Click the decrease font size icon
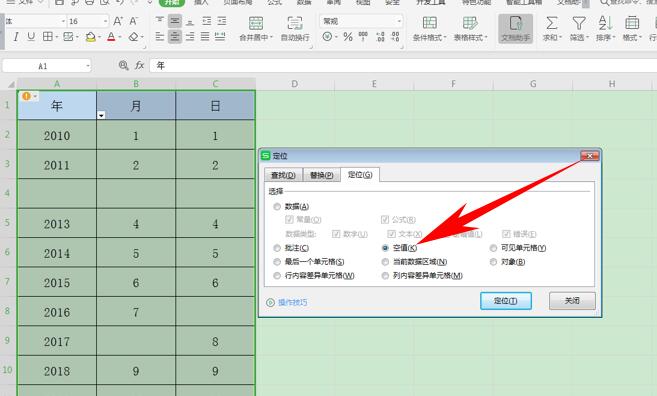This screenshot has height=396, width=657. (x=133, y=21)
